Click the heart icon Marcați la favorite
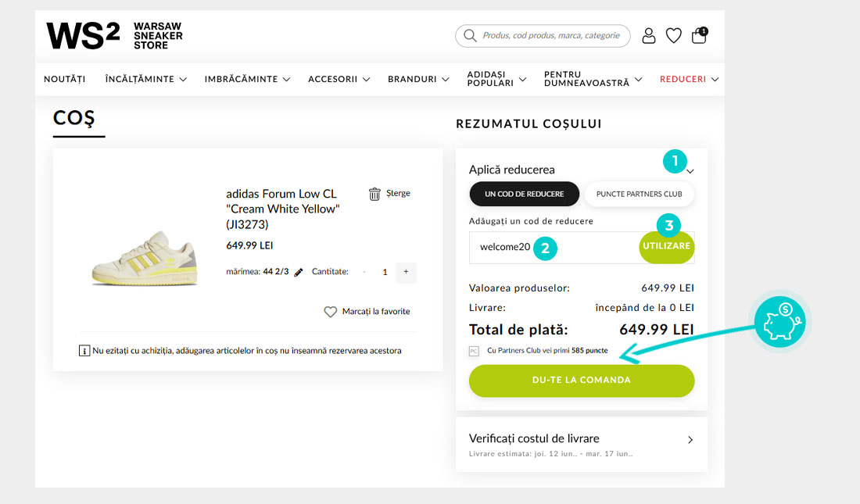Image resolution: width=860 pixels, height=504 pixels. [x=331, y=312]
